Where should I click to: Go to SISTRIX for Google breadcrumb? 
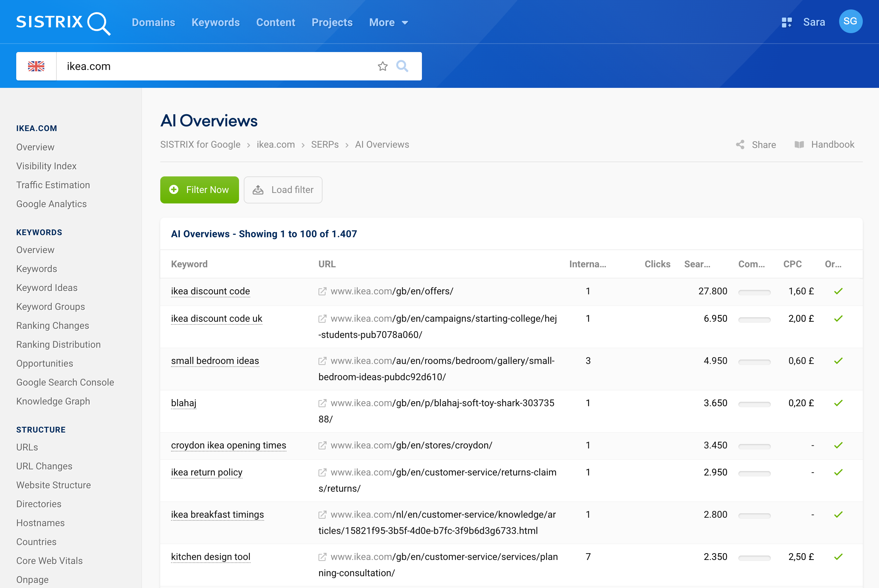[x=200, y=144]
